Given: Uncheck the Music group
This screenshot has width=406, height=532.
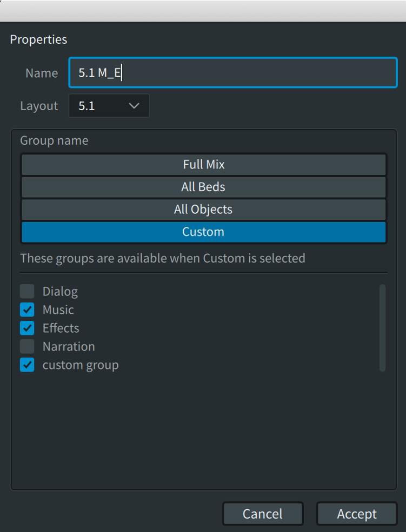Looking at the screenshot, I should click(x=26, y=309).
